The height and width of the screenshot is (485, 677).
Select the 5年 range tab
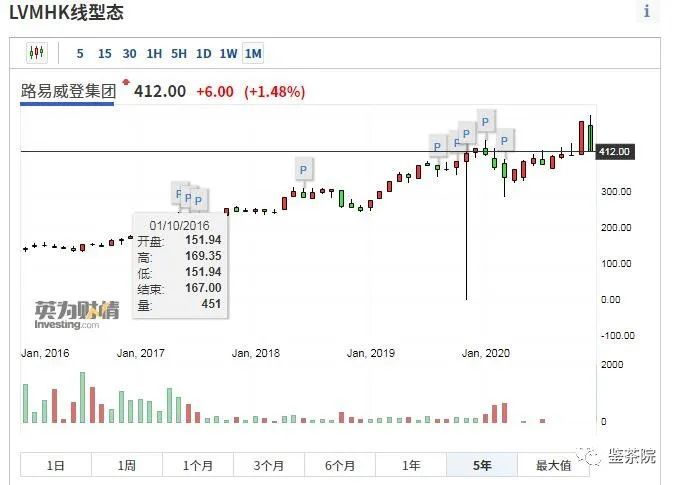tap(482, 465)
